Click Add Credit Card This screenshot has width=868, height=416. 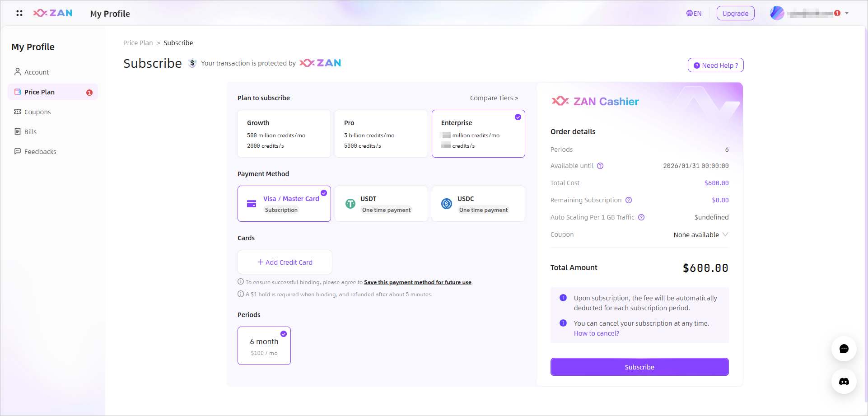(x=285, y=262)
